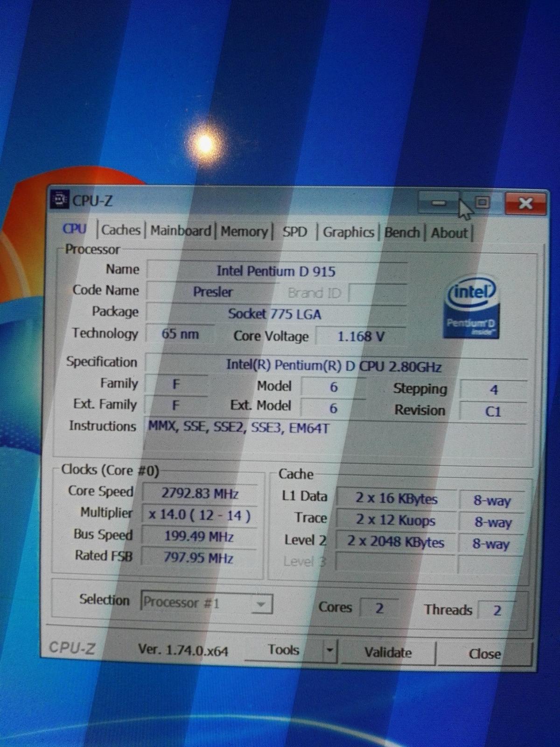Screen dimensions: 560x747
Task: Open the Graphics tab
Action: (x=349, y=232)
